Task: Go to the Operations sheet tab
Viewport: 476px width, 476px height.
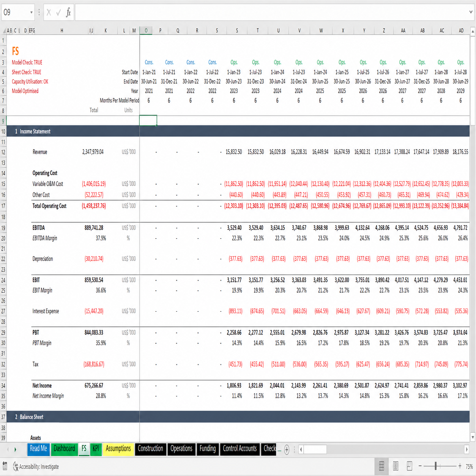Action: tap(181, 449)
